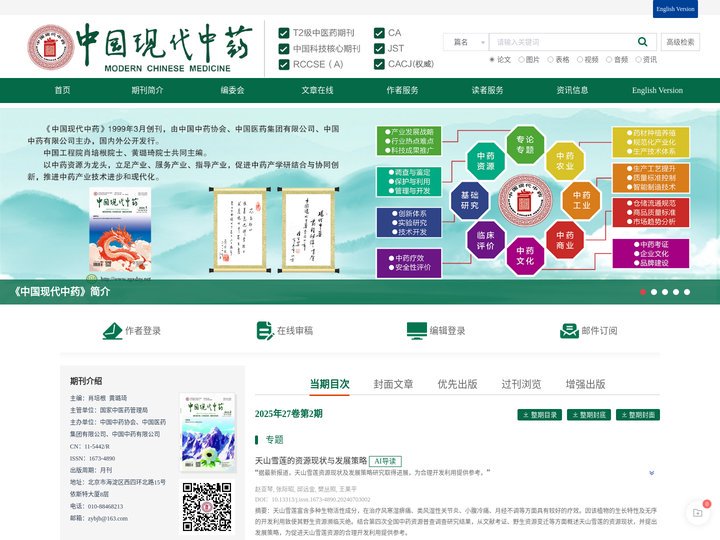Image resolution: width=720 pixels, height=540 pixels.
Task: Select the last carousel dot
Action: click(x=687, y=292)
